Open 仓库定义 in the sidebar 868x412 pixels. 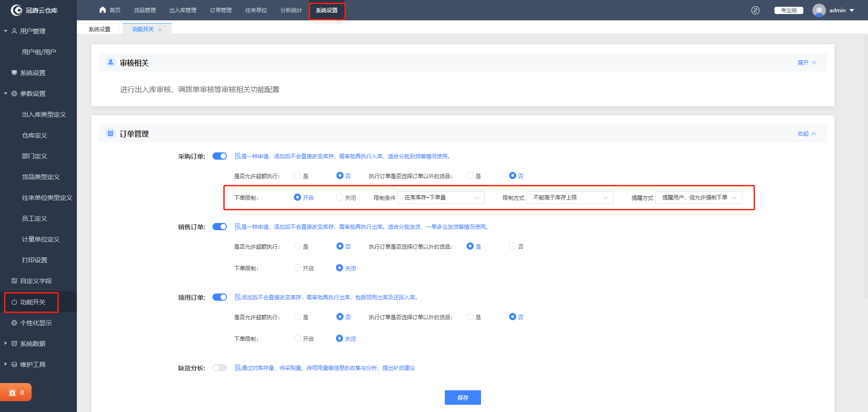point(35,135)
